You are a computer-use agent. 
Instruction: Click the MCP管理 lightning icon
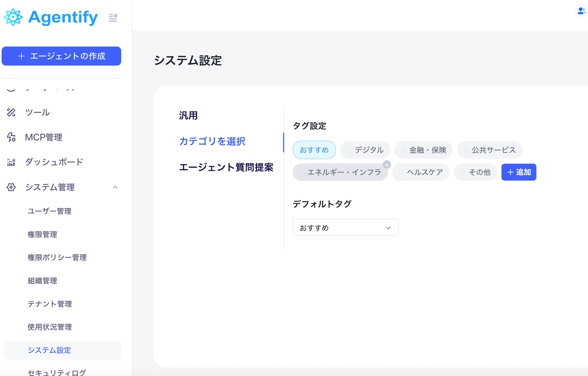click(x=11, y=137)
